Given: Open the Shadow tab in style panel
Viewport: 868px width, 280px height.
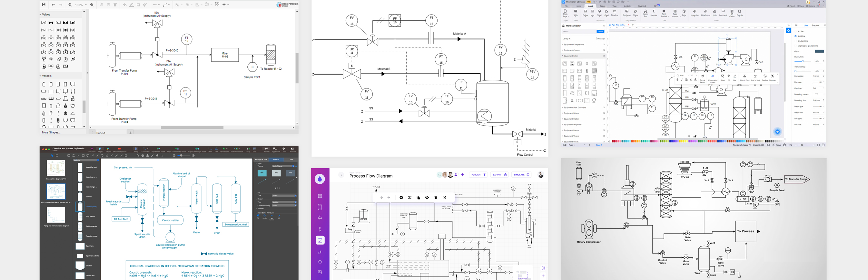Looking at the screenshot, I should 815,25.
